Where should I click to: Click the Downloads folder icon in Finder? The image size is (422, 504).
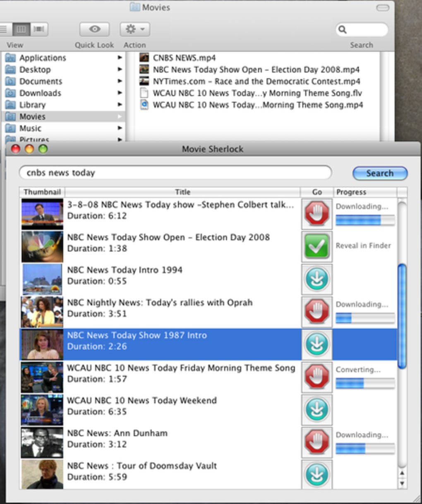[x=10, y=93]
